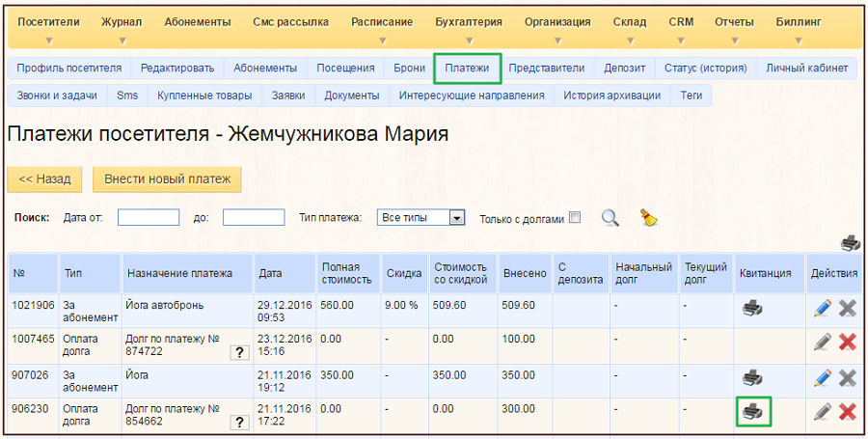Viewport: 868px width, 439px height.
Task: Clear filters with the broom icon
Action: point(648,217)
